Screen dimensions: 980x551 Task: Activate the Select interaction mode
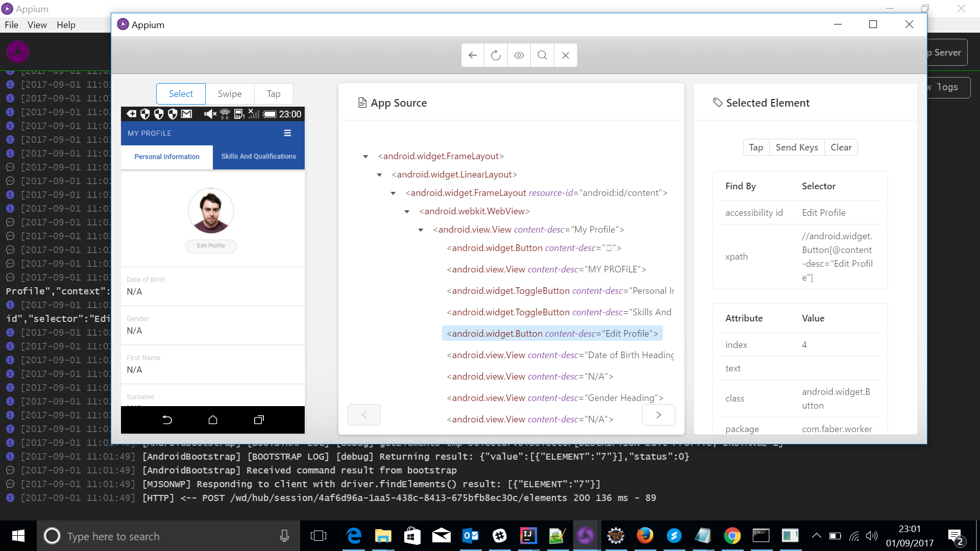(x=181, y=94)
